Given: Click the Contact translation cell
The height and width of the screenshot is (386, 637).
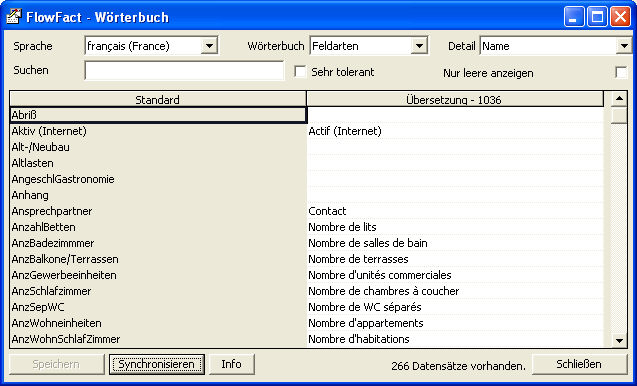Looking at the screenshot, I should click(455, 211).
